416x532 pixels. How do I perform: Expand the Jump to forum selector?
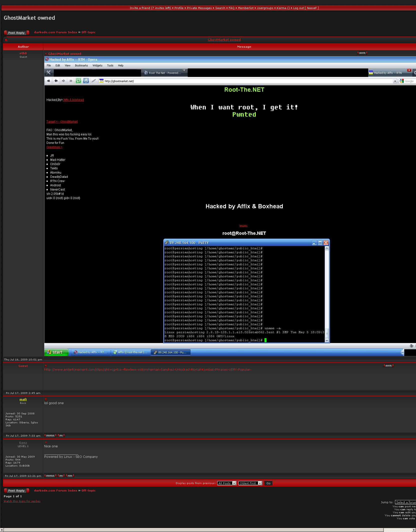coord(405,502)
